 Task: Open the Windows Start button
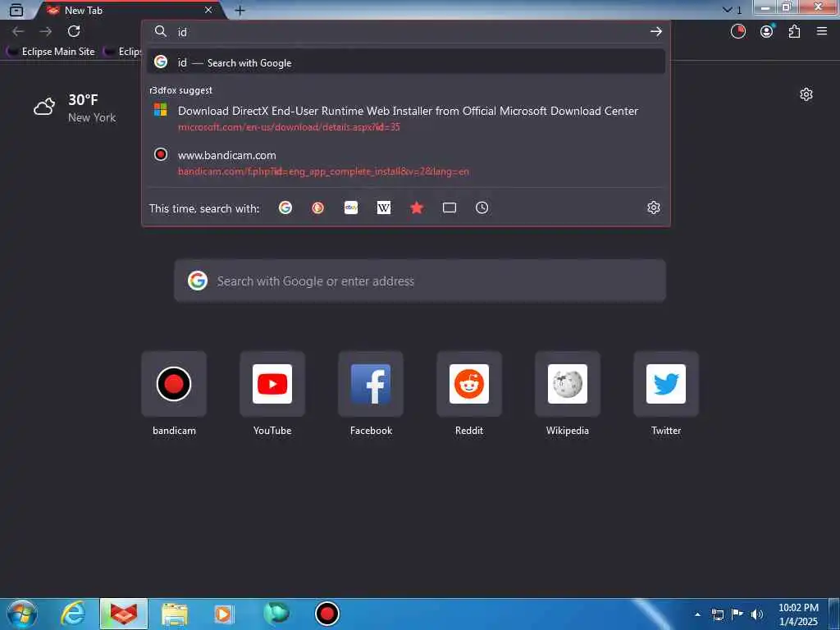tap(22, 614)
